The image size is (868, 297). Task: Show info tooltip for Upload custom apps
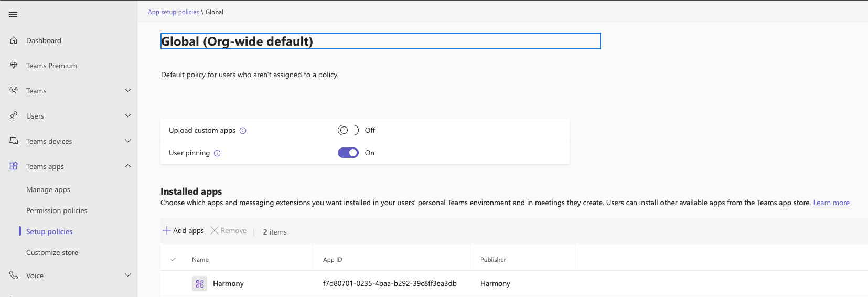tap(243, 131)
